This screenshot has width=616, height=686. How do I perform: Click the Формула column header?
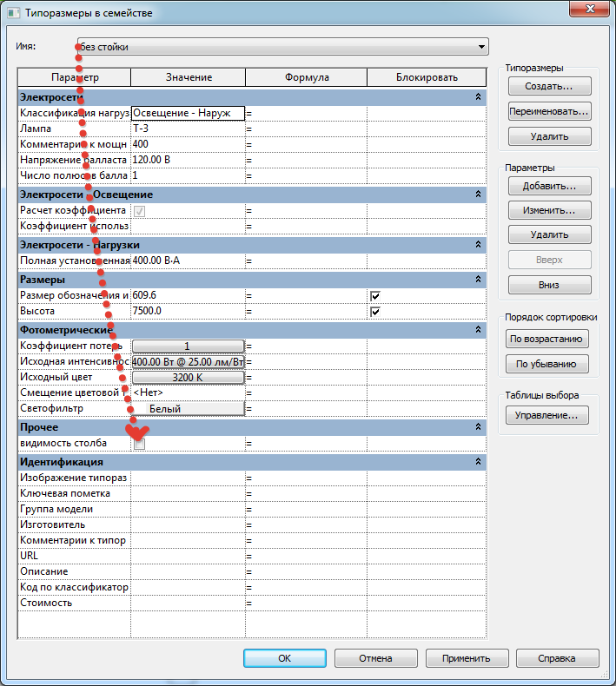point(307,77)
